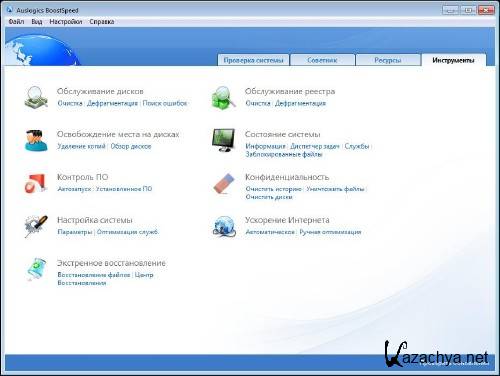The image size is (500, 376).
Task: Open the Параметры link
Action: click(75, 232)
